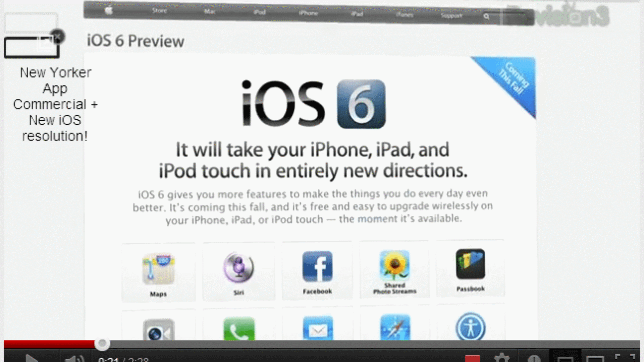The height and width of the screenshot is (362, 644).
Task: Select the Facebook feature icon
Action: coord(317,266)
